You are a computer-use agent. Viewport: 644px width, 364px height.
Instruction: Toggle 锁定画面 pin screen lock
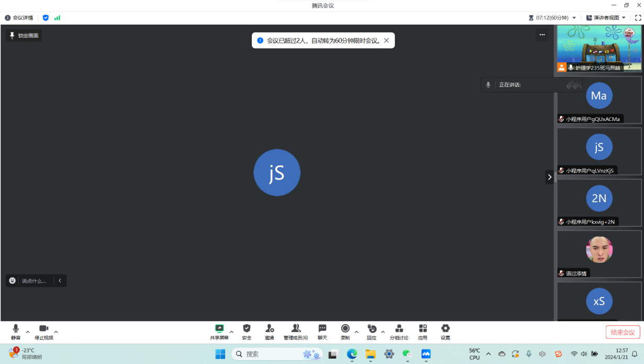24,36
